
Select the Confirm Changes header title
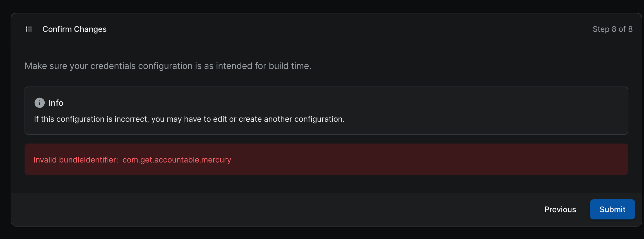pyautogui.click(x=75, y=29)
